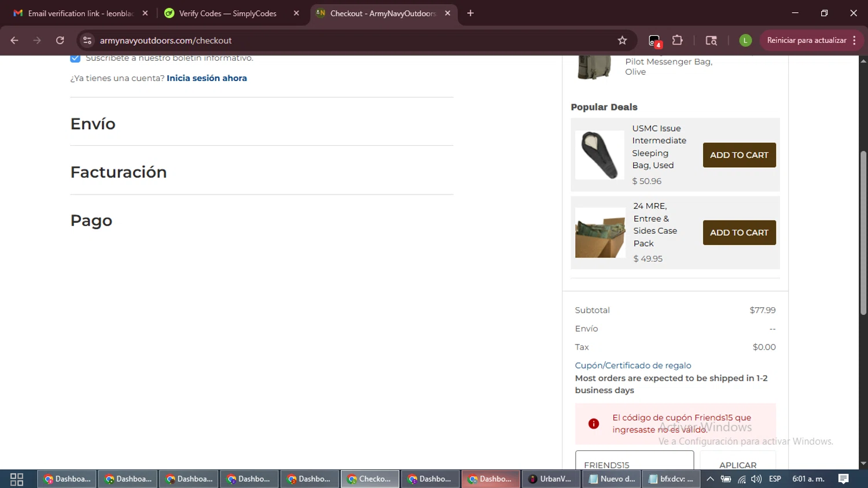
Task: Open the extension with red badge 4
Action: pyautogui.click(x=654, y=41)
